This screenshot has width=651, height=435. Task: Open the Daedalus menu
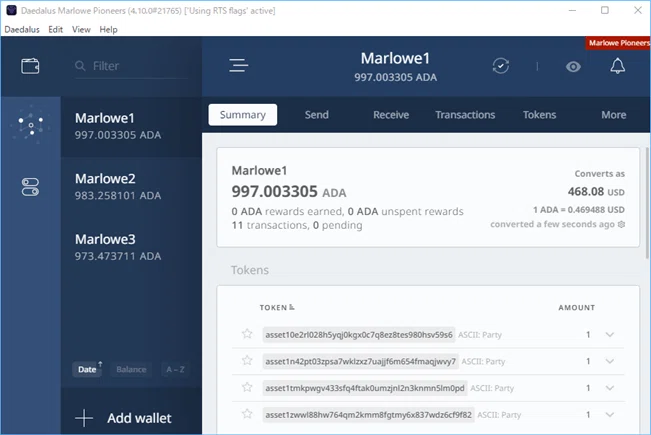click(22, 29)
